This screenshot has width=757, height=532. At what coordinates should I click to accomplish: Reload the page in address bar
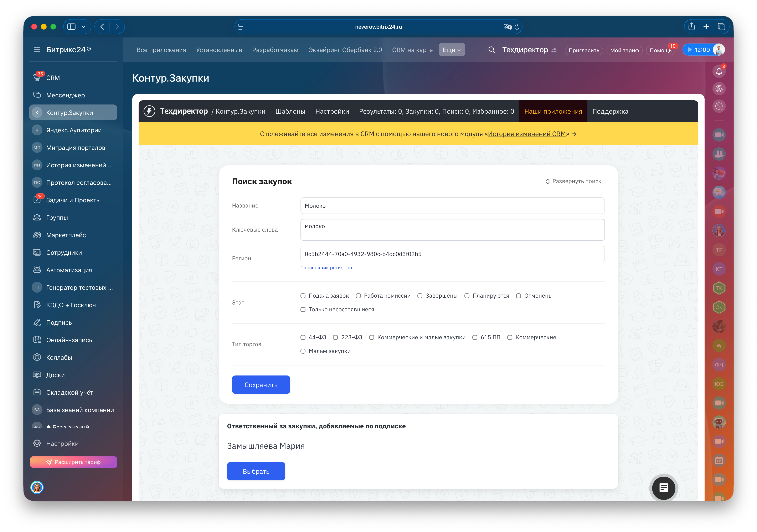(517, 27)
